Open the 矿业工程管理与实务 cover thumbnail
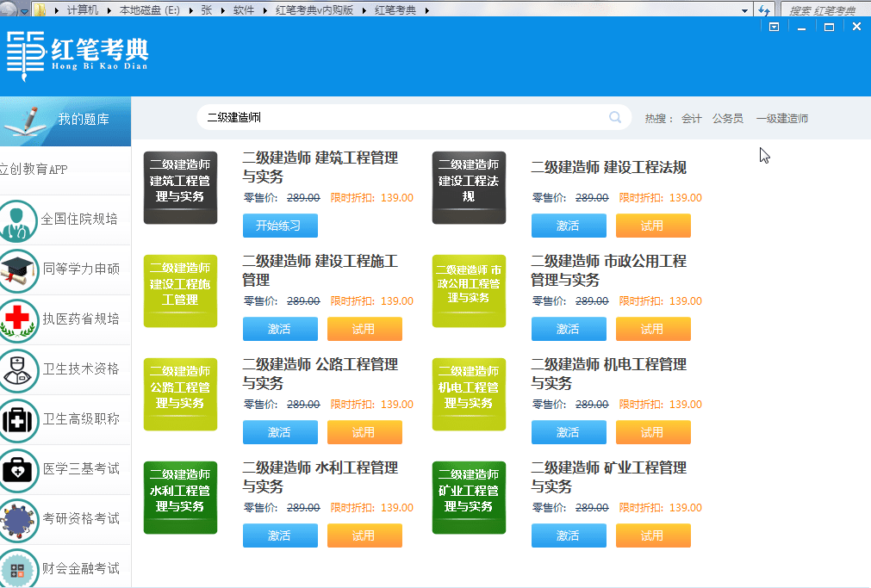 click(469, 498)
